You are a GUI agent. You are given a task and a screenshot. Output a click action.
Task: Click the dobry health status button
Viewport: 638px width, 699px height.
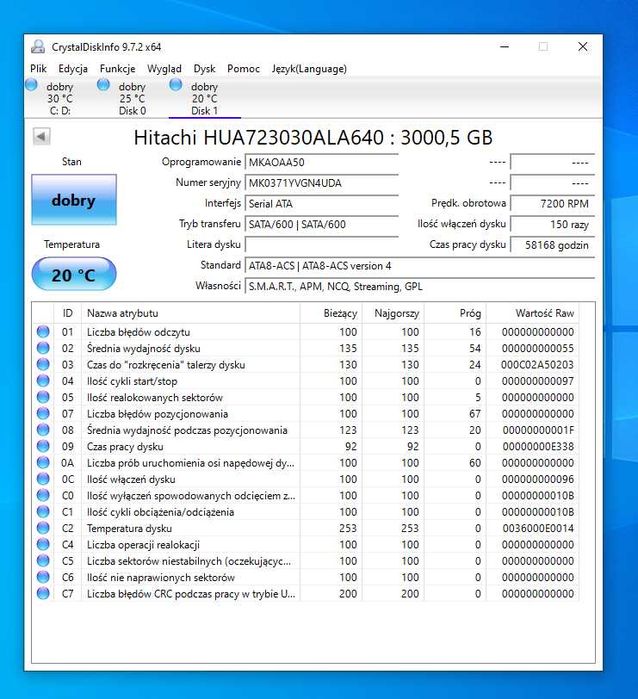click(x=74, y=200)
